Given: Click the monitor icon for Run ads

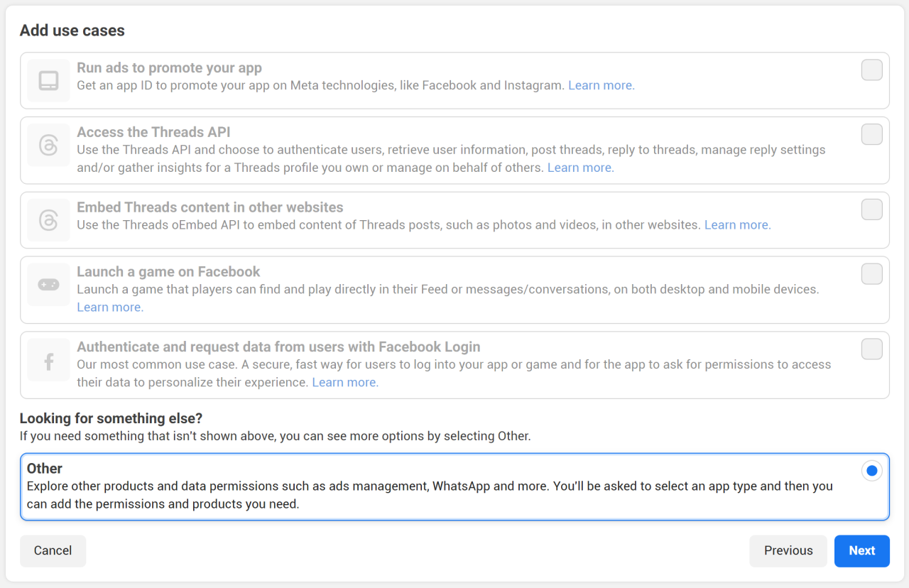Looking at the screenshot, I should click(48, 80).
